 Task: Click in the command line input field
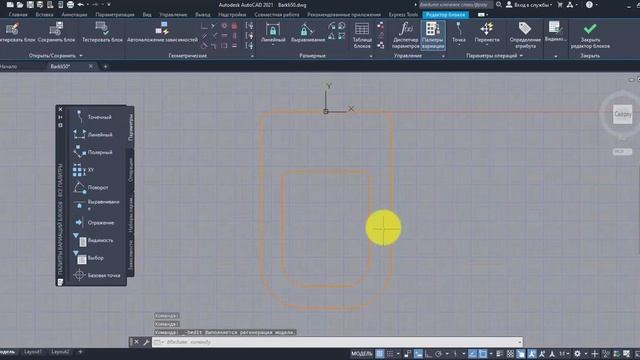[x=337, y=342]
